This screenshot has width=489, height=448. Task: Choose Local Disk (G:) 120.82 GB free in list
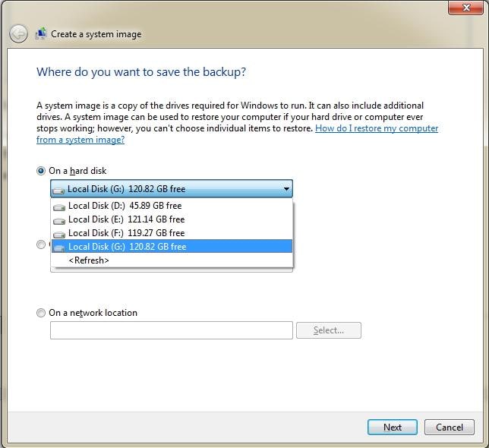[x=172, y=246]
